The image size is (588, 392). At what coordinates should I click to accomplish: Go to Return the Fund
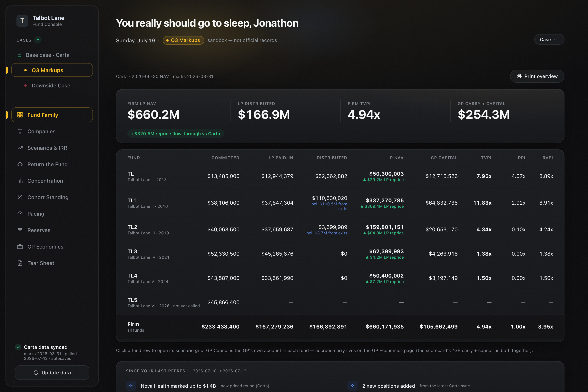click(52, 164)
